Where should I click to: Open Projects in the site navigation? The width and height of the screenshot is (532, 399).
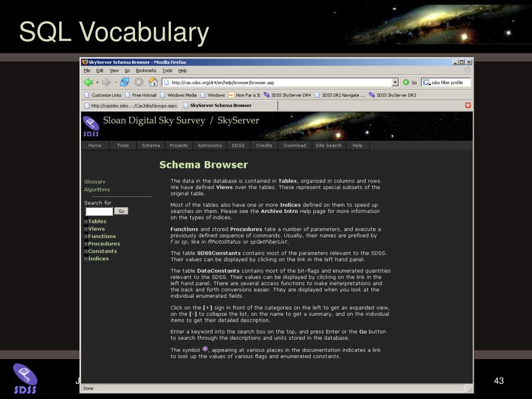(179, 145)
